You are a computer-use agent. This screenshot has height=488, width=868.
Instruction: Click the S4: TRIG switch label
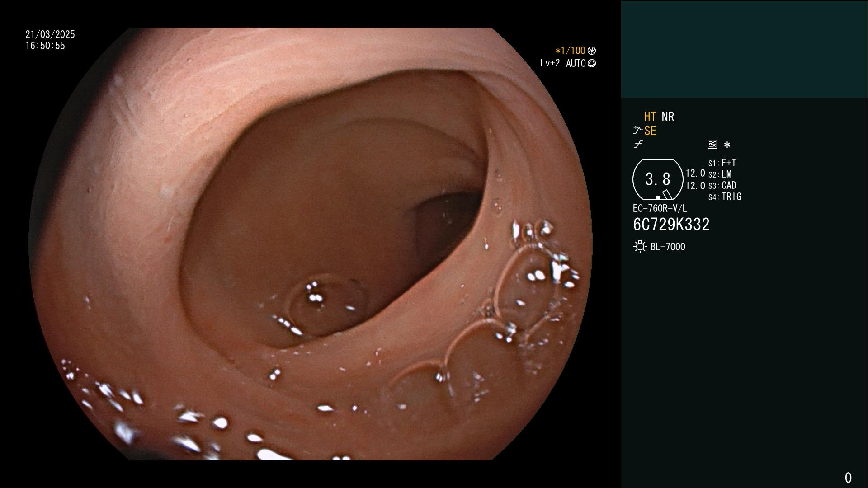coord(725,197)
